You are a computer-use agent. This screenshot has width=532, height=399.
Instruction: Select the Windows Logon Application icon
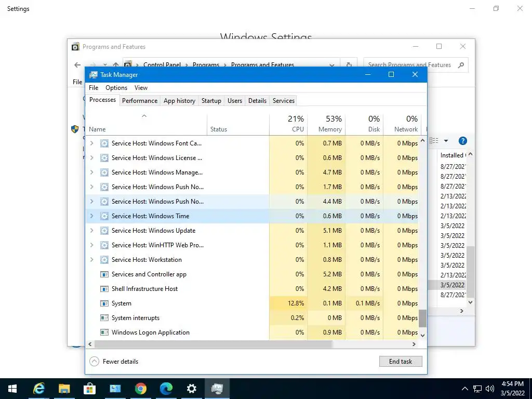[104, 332]
